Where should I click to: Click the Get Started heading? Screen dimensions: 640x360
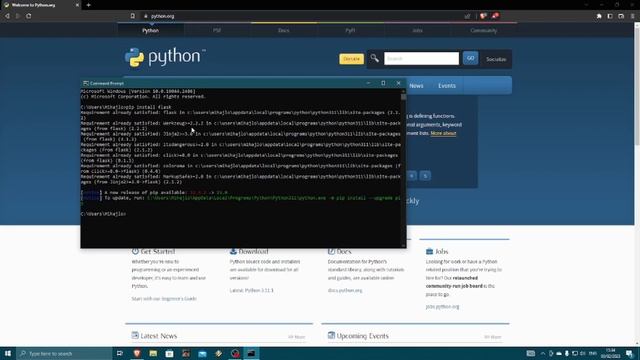tap(158, 251)
